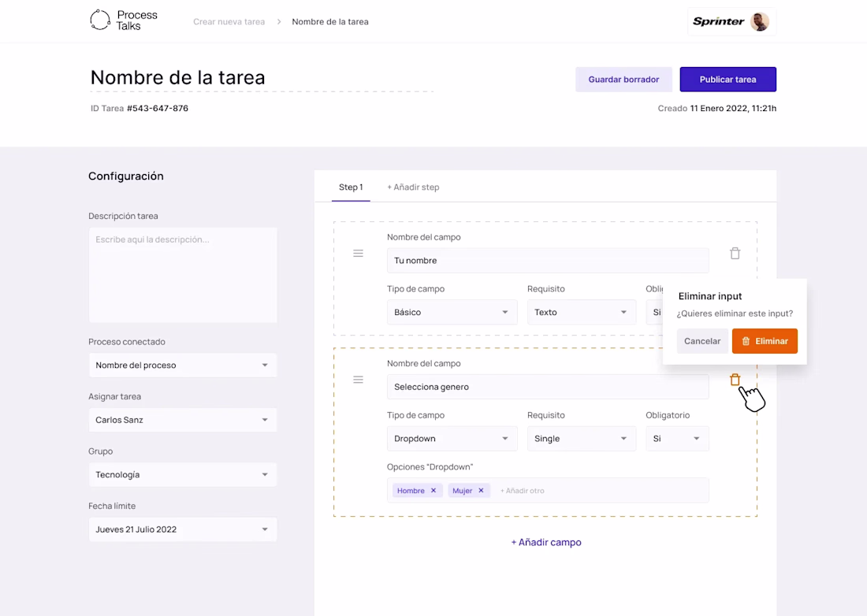Open the 'Texto' requisito dropdown
867x616 pixels.
(x=581, y=312)
